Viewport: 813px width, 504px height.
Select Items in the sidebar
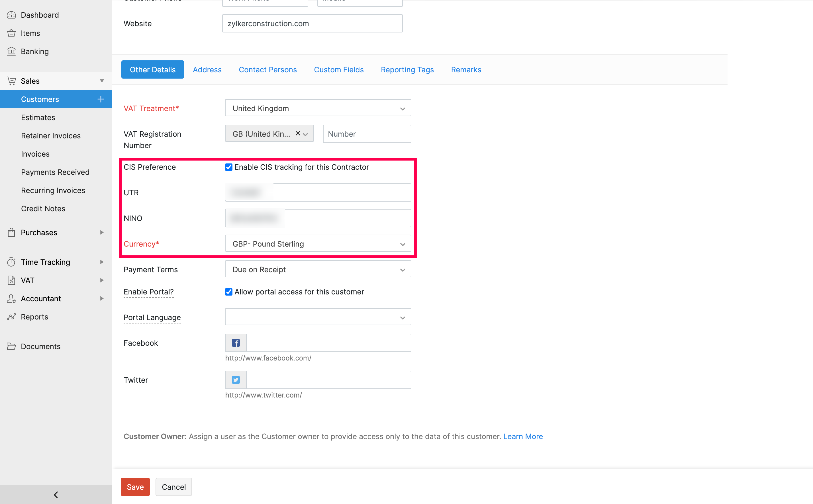(30, 33)
